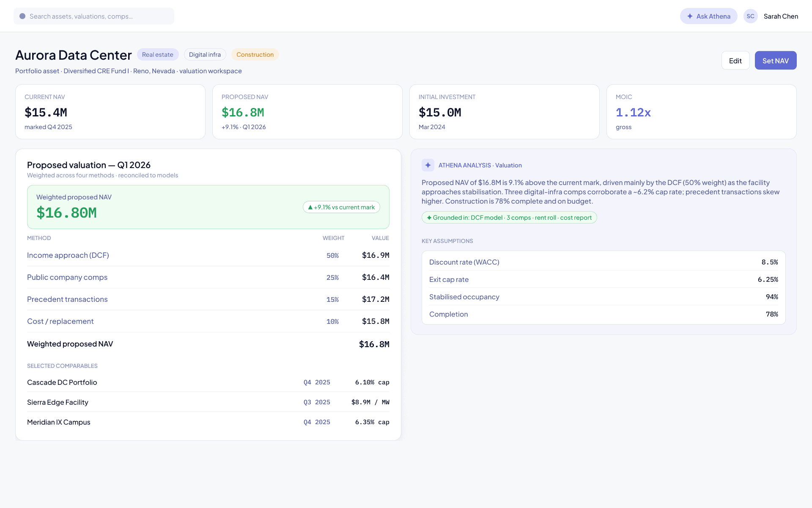Image resolution: width=812 pixels, height=508 pixels.
Task: Click the SC user avatar
Action: coord(751,16)
